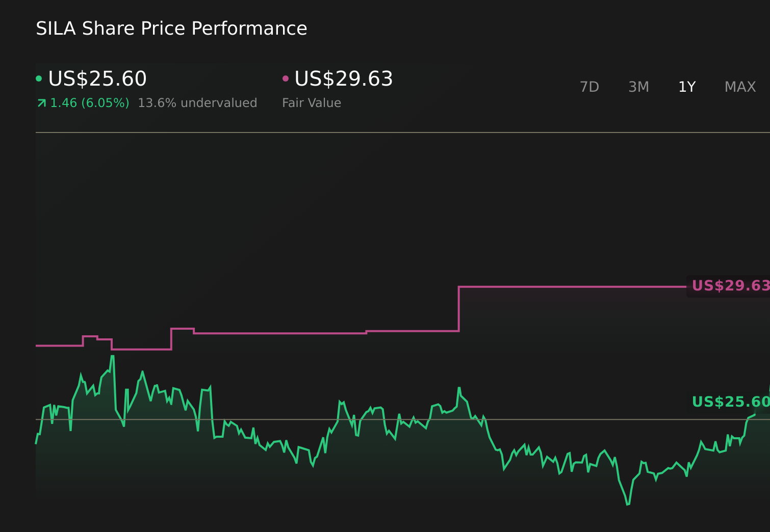Click the green share price legend dot
Screen dimensions: 770x532
point(39,78)
